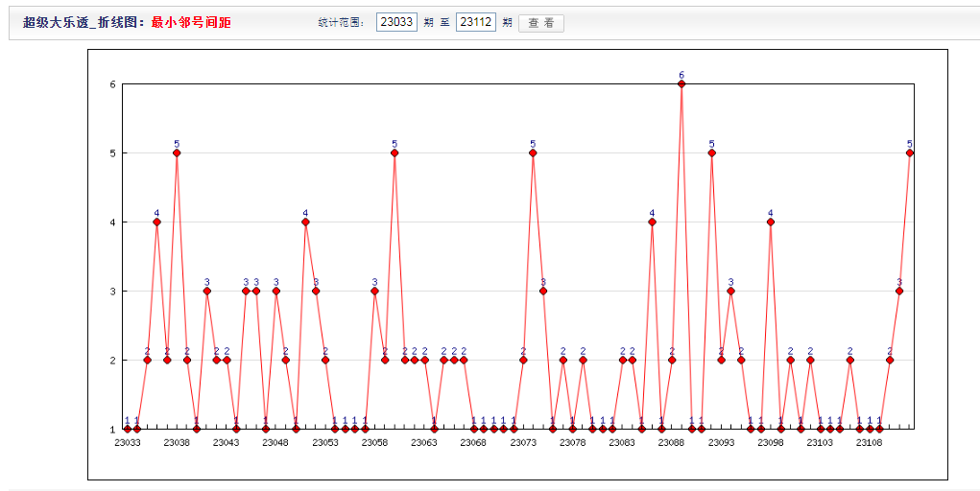Click the y-axis label 6
Image resolution: width=980 pixels, height=491 pixels.
(x=112, y=84)
